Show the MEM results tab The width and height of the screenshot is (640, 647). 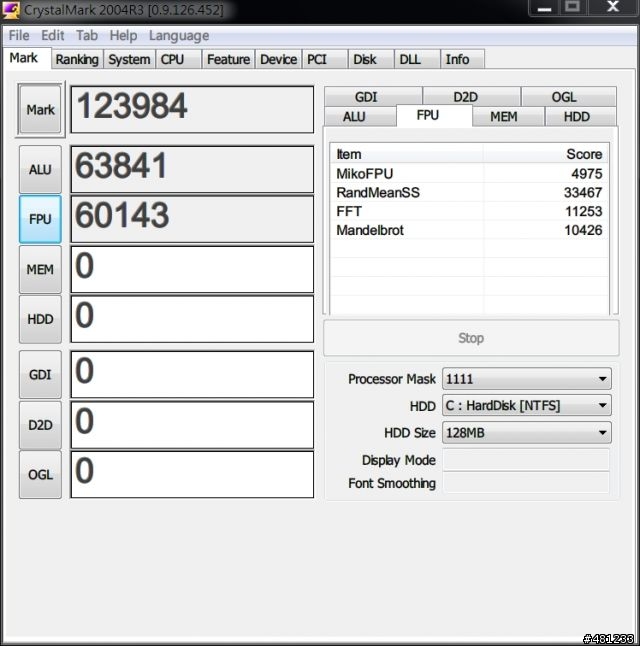508,116
